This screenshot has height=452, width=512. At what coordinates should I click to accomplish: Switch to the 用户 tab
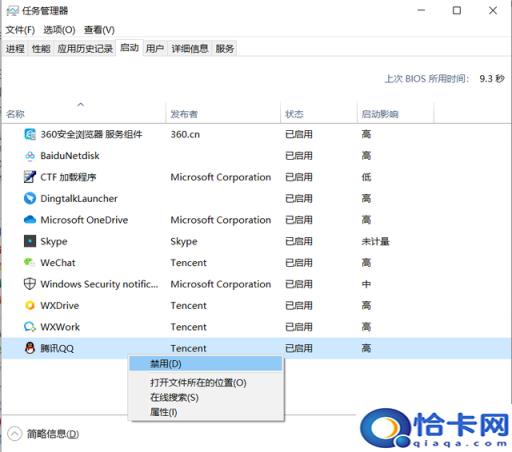[x=155, y=49]
